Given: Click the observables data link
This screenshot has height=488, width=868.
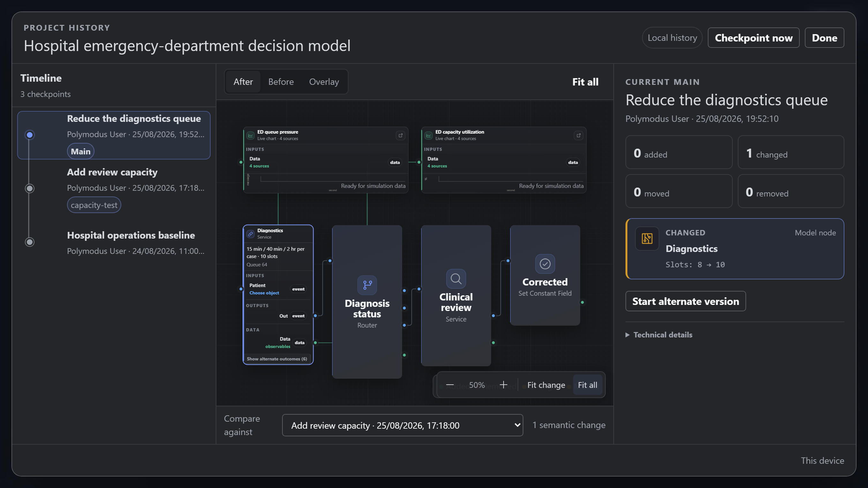Looking at the screenshot, I should click(277, 347).
